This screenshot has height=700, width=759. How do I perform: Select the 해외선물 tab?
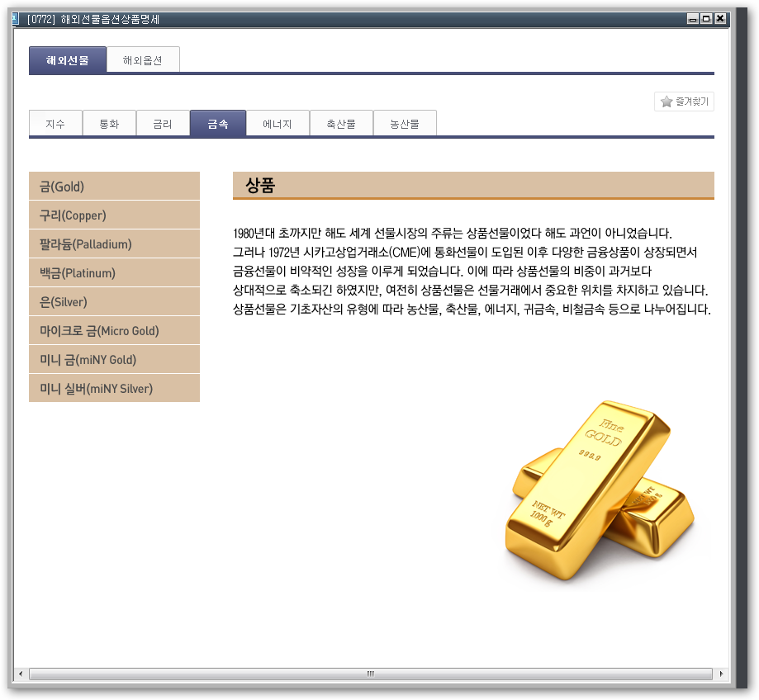point(68,59)
